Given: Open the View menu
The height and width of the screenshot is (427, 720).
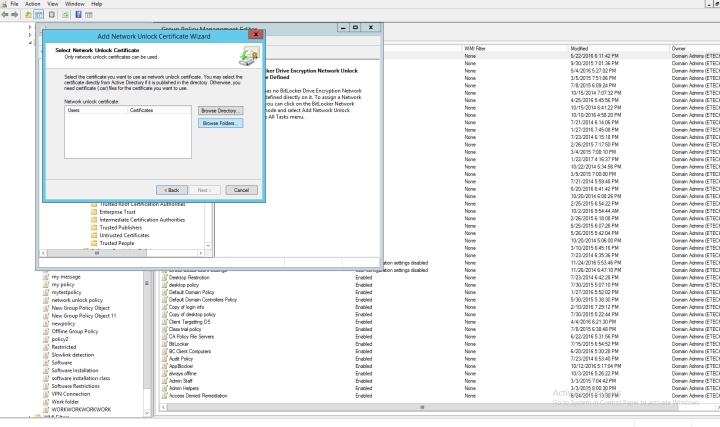Looking at the screenshot, I should pyautogui.click(x=53, y=4).
